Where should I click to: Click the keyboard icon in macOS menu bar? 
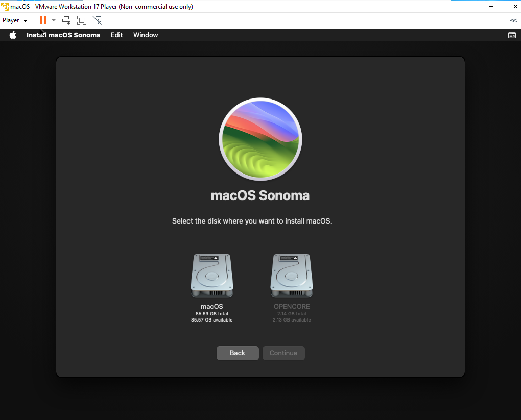511,35
